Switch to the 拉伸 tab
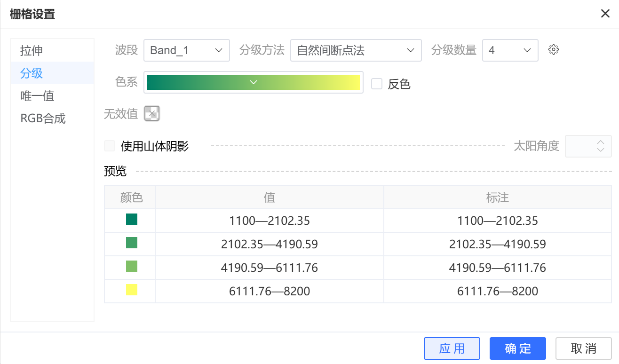Viewport: 619px width, 364px height. click(x=32, y=50)
